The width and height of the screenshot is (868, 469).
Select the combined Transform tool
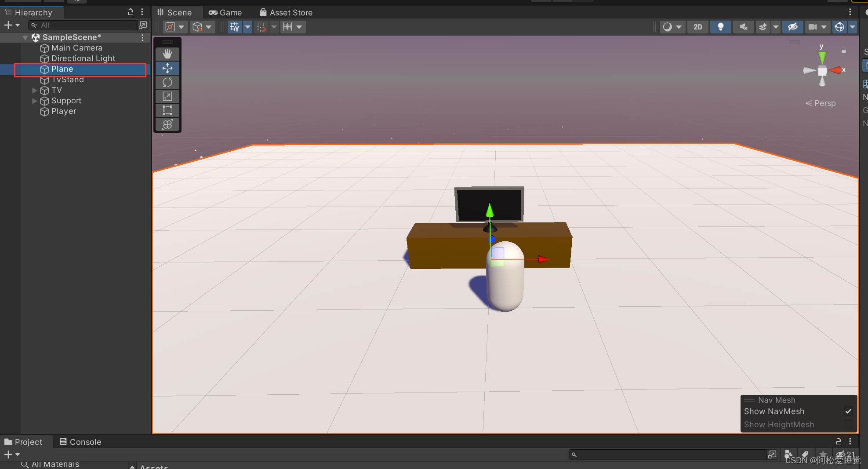[167, 124]
